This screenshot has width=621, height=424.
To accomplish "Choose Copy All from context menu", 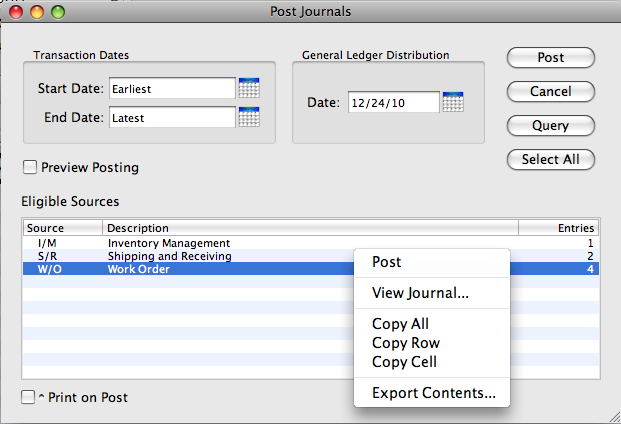I will click(x=400, y=324).
